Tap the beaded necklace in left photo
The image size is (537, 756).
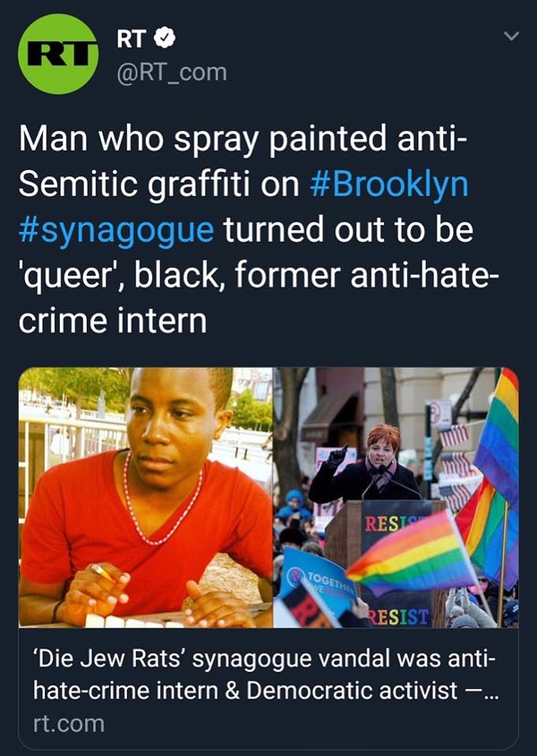[159, 502]
